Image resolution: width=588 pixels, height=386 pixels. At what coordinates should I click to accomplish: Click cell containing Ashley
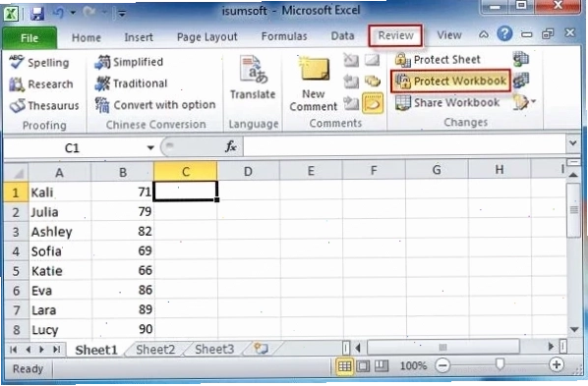pyautogui.click(x=60, y=232)
